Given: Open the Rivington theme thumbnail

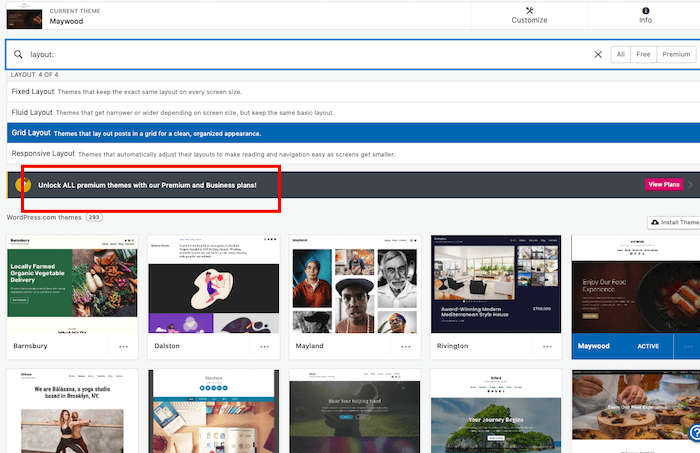Looking at the screenshot, I should point(496,284).
